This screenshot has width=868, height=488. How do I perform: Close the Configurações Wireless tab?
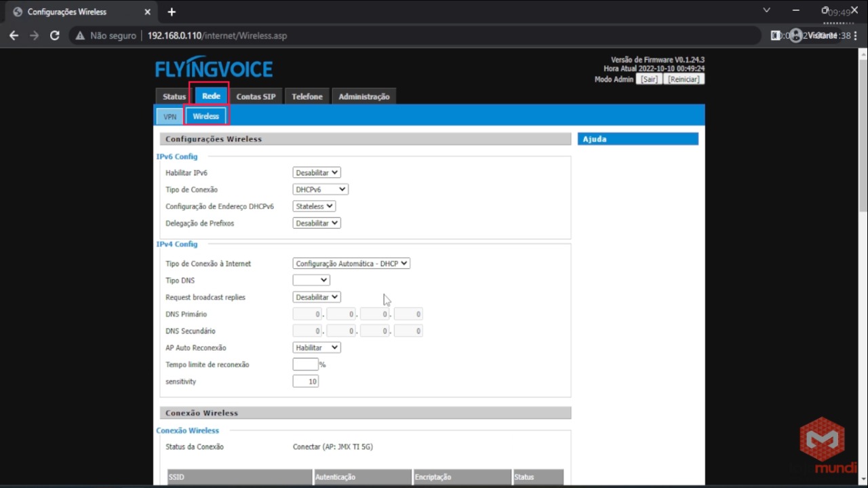pos(147,12)
